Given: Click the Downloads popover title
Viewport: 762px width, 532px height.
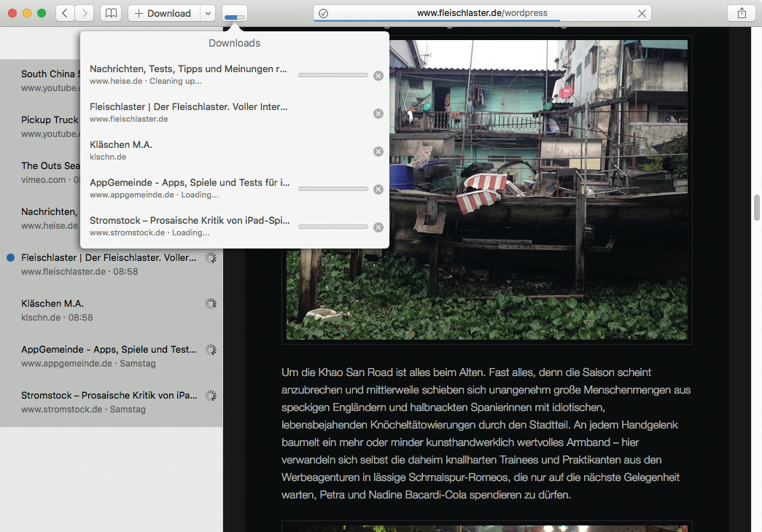Looking at the screenshot, I should click(235, 43).
